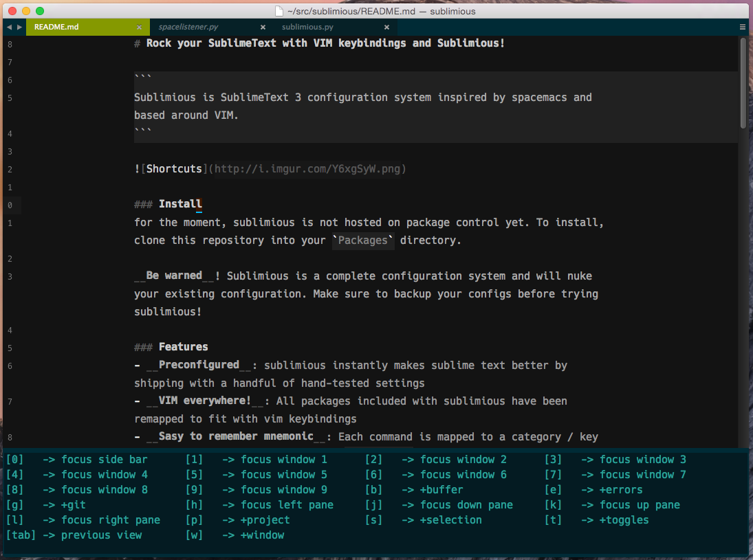Click the '[g] -> +git' entry
753x560 pixels.
(46, 505)
